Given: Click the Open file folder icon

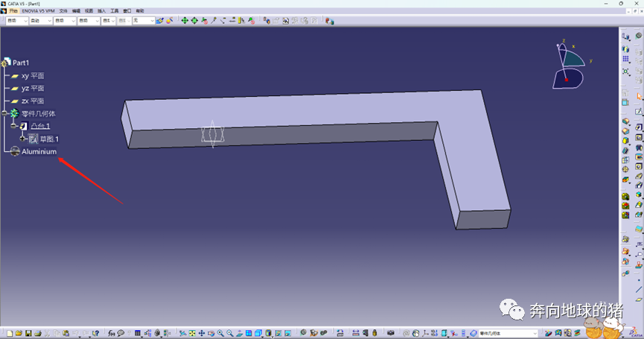Looking at the screenshot, I should click(x=19, y=333).
